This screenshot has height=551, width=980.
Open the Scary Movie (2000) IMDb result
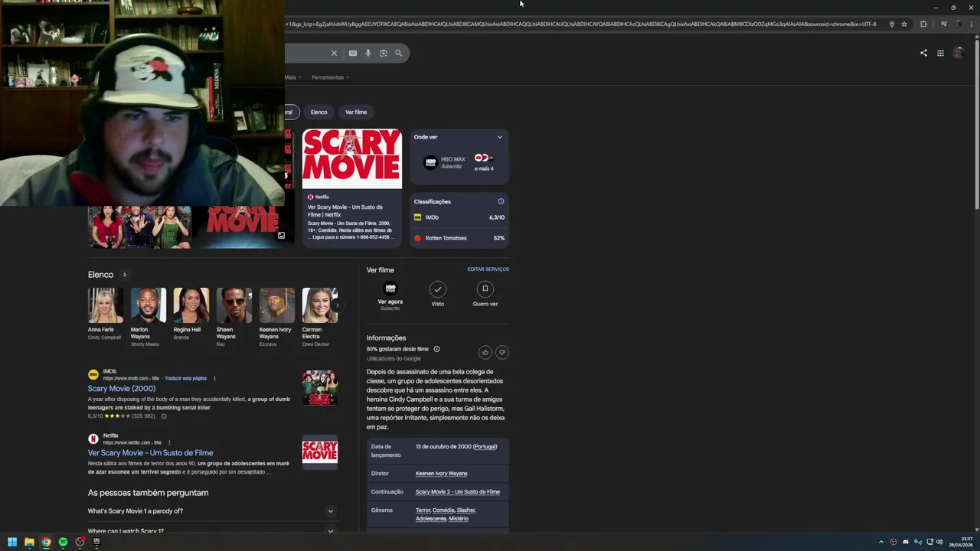coord(122,389)
